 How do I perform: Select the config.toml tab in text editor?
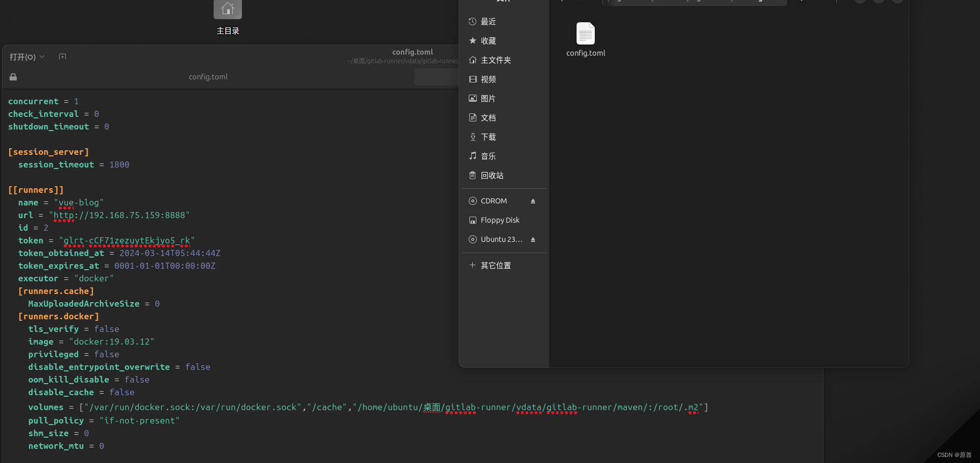click(x=208, y=77)
